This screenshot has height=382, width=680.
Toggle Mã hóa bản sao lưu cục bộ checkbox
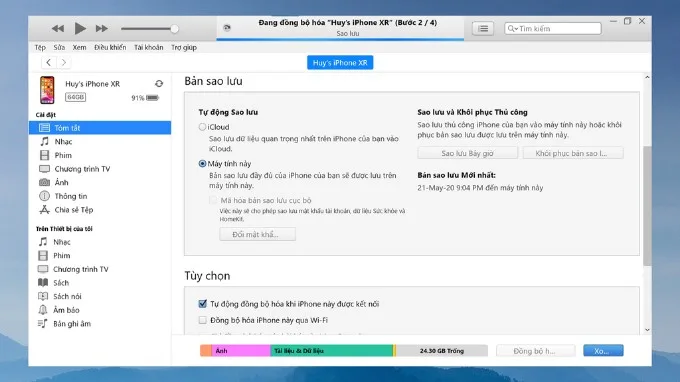(213, 200)
